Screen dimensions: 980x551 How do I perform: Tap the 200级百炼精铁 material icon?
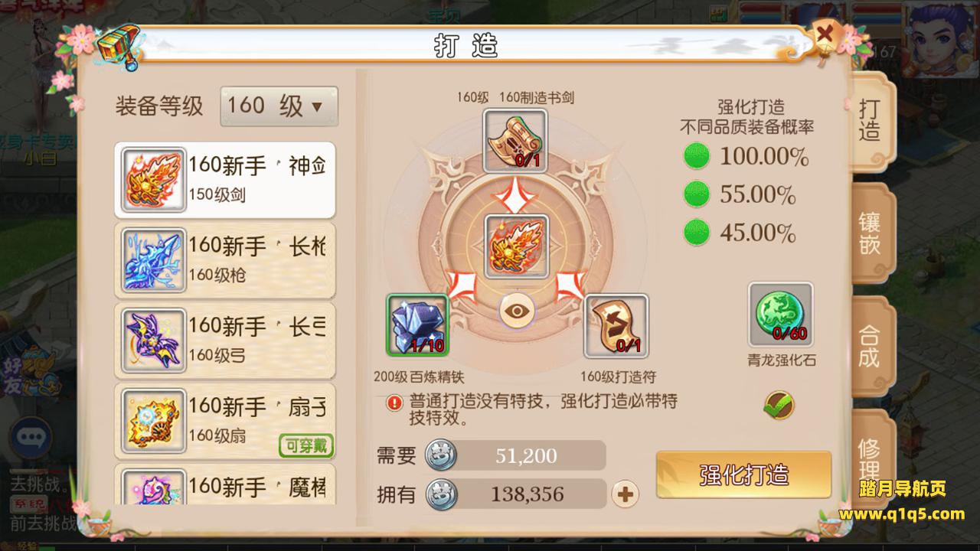(x=417, y=325)
